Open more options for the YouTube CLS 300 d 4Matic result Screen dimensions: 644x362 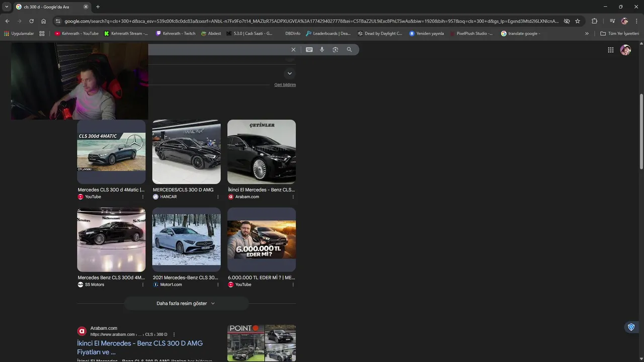pyautogui.click(x=143, y=197)
